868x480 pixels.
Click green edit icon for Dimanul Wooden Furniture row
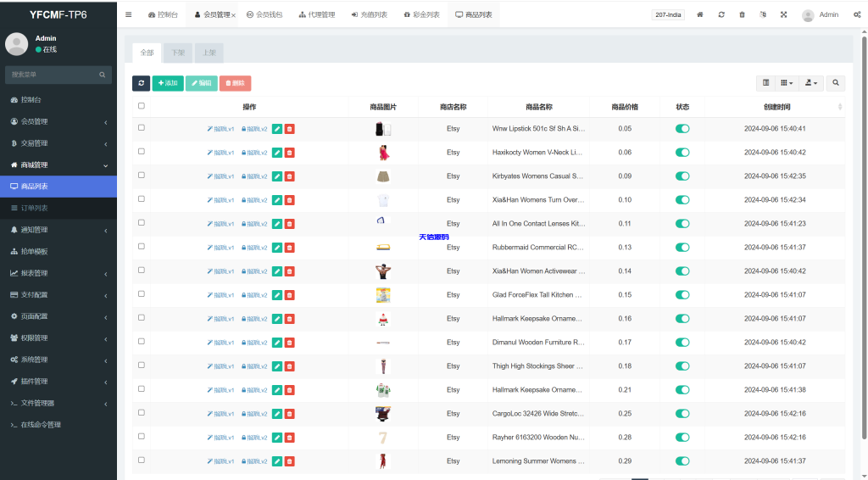pyautogui.click(x=277, y=343)
